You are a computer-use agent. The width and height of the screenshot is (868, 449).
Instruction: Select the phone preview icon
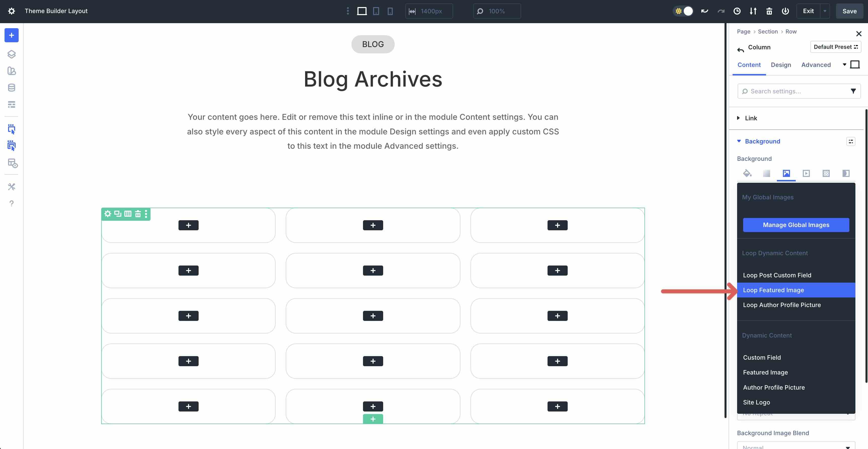point(390,11)
